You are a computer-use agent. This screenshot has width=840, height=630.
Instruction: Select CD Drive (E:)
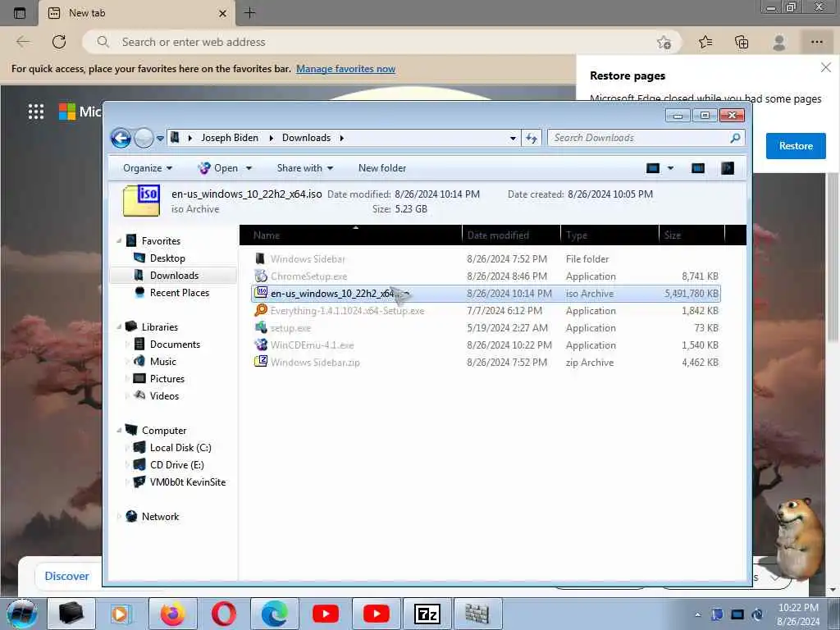(x=177, y=464)
